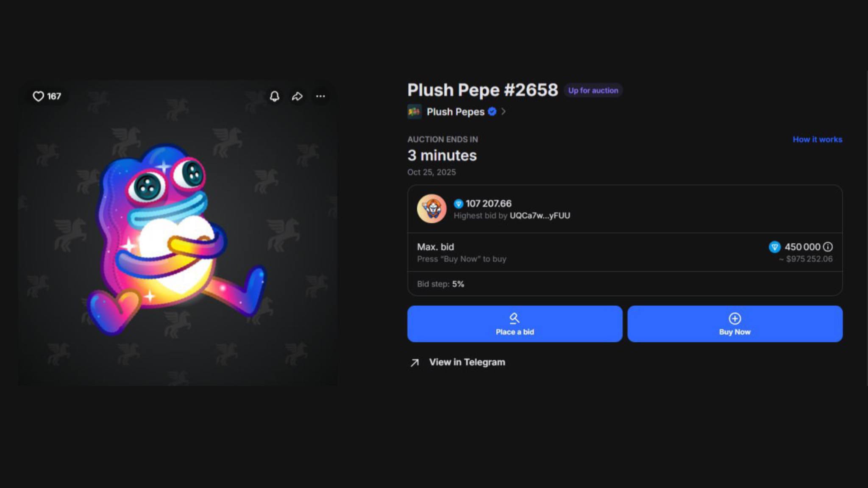Click the TON icon beside 450 000
The image size is (868, 488).
coord(774,247)
